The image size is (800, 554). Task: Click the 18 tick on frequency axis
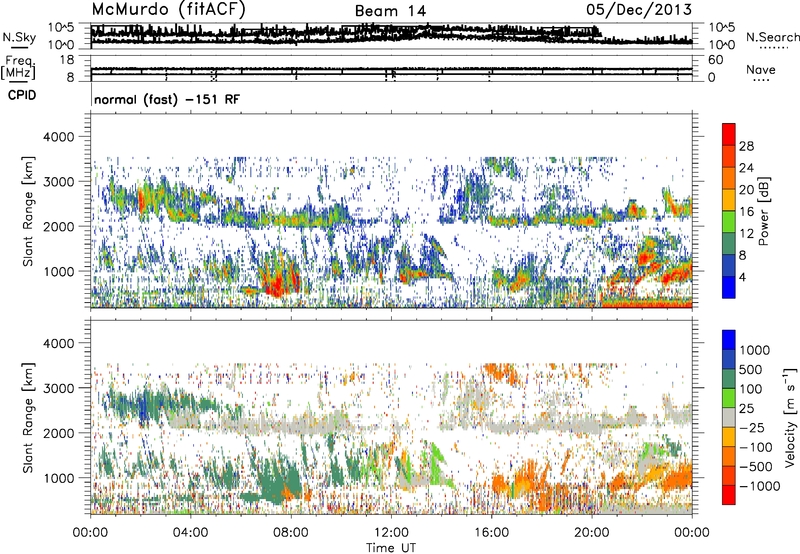(x=67, y=60)
